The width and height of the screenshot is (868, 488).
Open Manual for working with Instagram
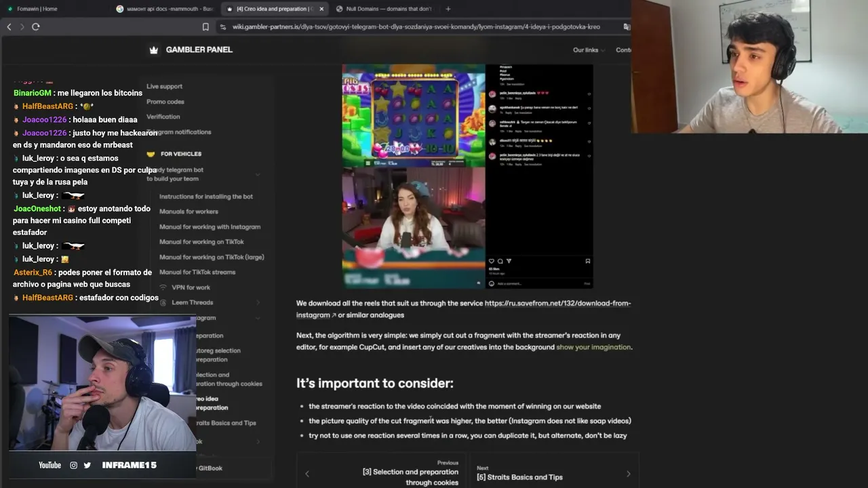click(210, 227)
